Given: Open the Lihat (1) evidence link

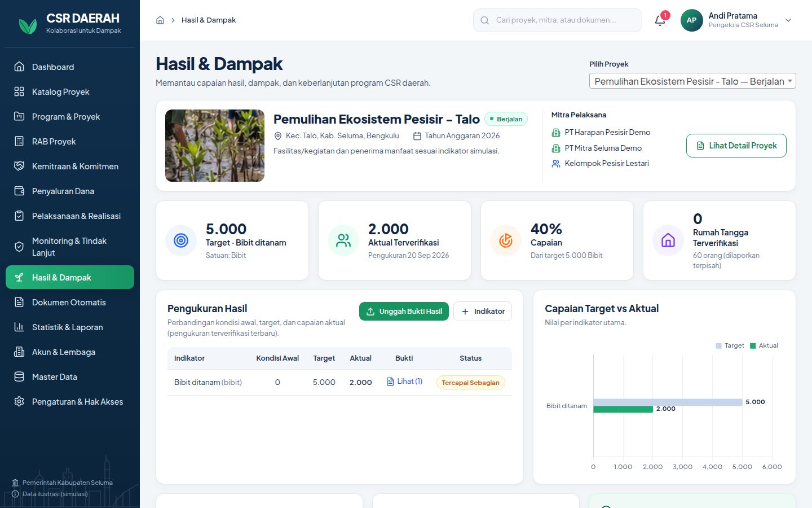Looking at the screenshot, I should click(404, 382).
